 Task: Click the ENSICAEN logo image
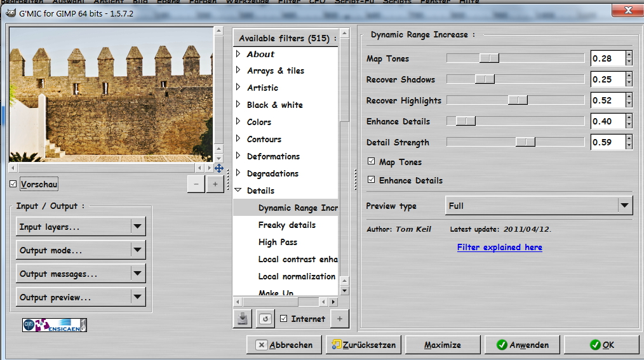click(55, 325)
